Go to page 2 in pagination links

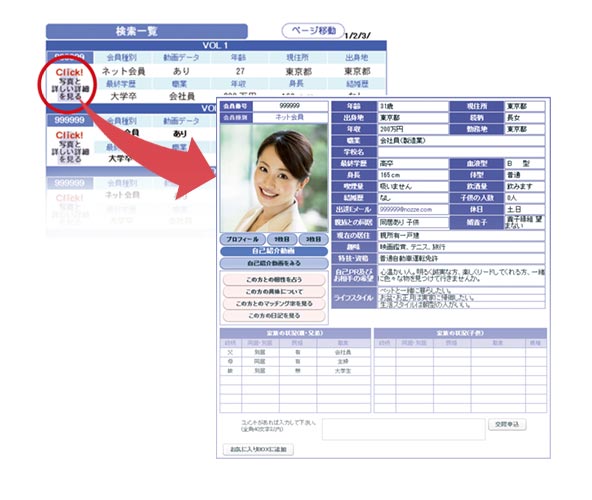tap(355, 36)
